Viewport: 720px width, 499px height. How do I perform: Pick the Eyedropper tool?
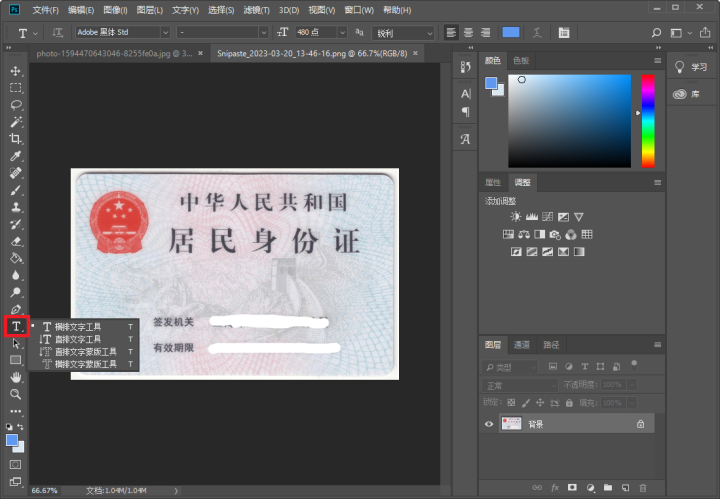point(16,156)
